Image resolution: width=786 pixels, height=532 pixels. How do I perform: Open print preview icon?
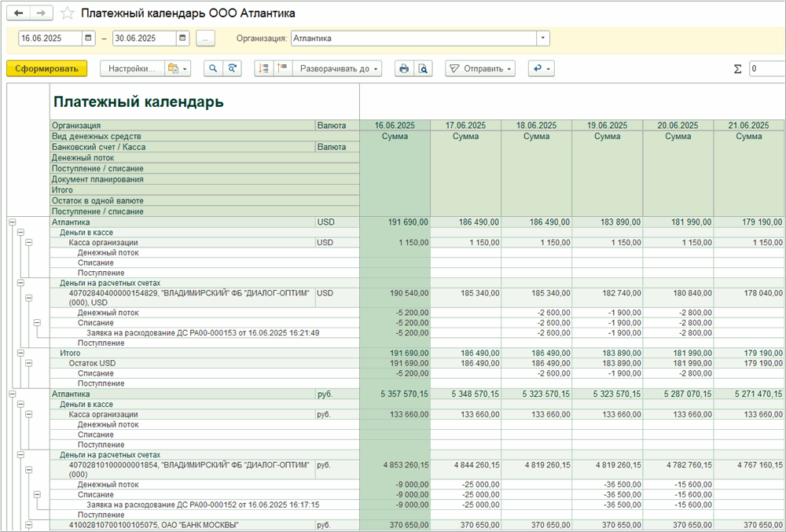(x=424, y=68)
